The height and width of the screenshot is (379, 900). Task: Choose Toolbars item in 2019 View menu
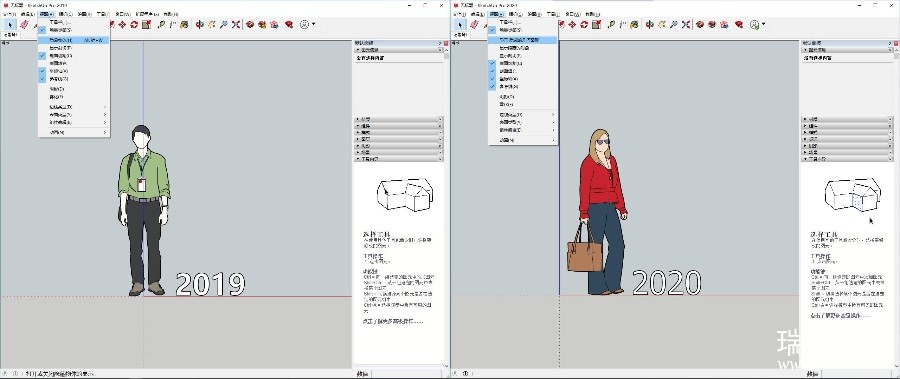point(74,22)
